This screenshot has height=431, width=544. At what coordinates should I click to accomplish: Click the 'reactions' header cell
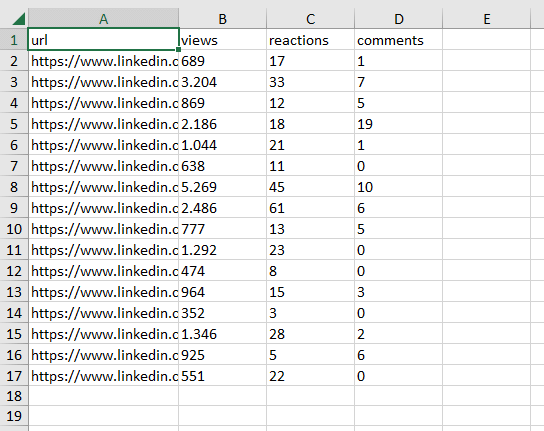click(311, 40)
